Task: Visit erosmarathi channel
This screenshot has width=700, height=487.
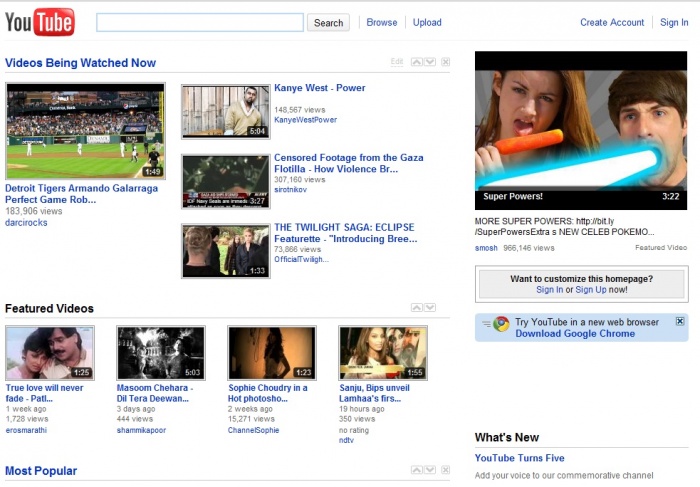Action: click(x=26, y=430)
